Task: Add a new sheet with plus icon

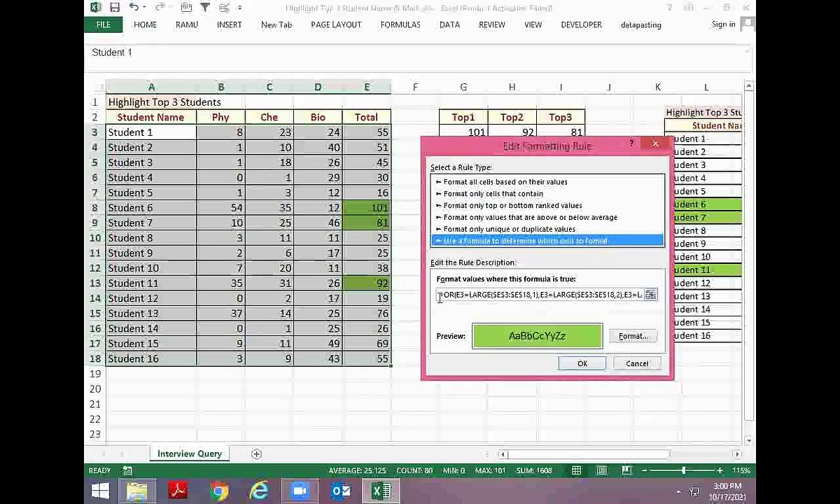Action: 256,454
